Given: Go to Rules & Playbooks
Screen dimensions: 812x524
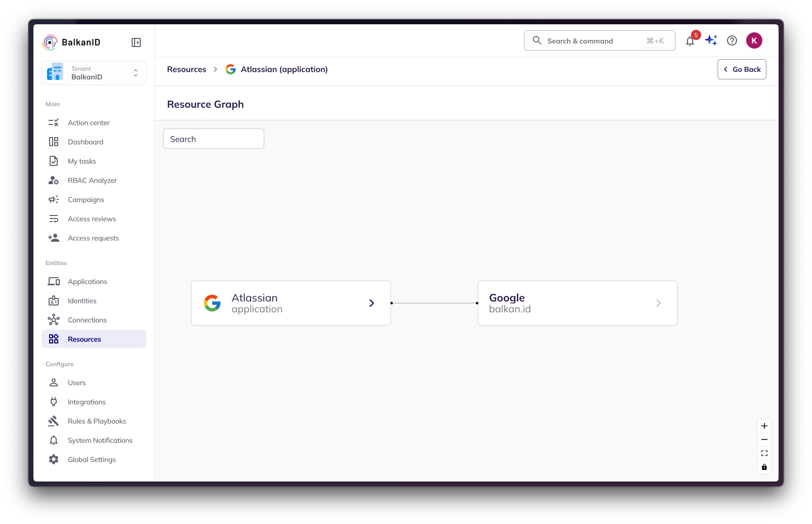Looking at the screenshot, I should tap(97, 421).
